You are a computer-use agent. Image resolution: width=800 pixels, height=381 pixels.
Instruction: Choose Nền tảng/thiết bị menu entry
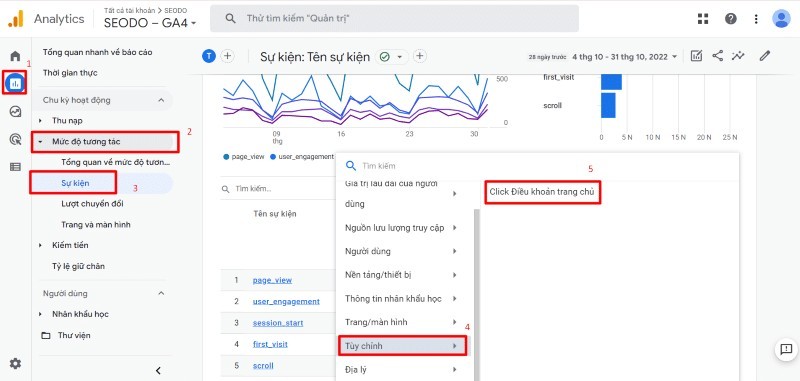[402, 275]
